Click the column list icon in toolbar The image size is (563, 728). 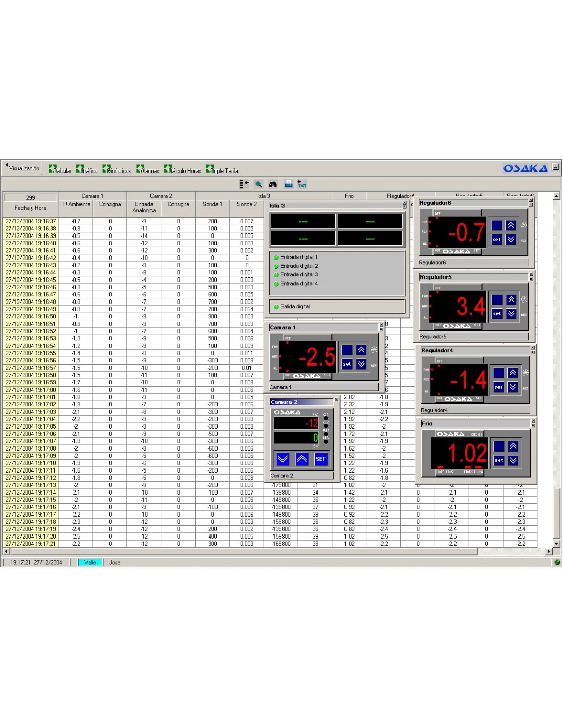[x=244, y=184]
